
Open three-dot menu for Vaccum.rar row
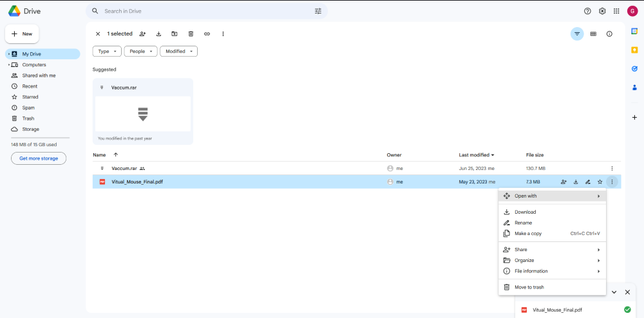click(x=612, y=168)
